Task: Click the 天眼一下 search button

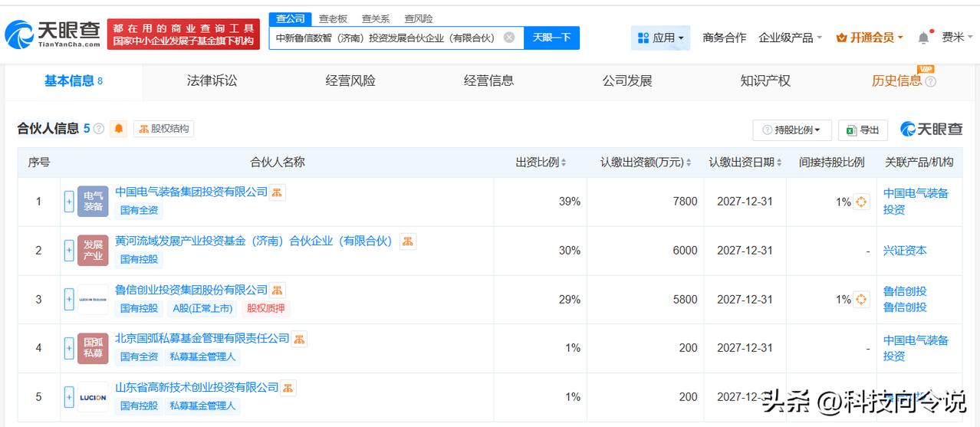Action: pyautogui.click(x=551, y=38)
